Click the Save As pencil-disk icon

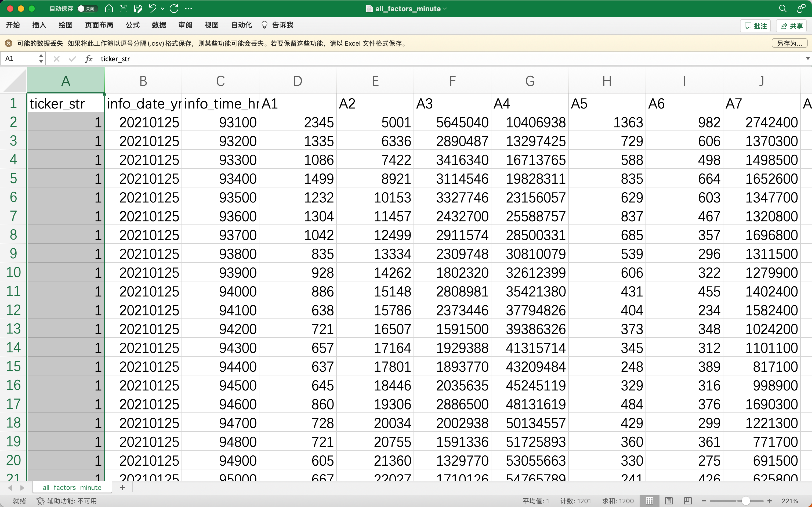coord(138,9)
